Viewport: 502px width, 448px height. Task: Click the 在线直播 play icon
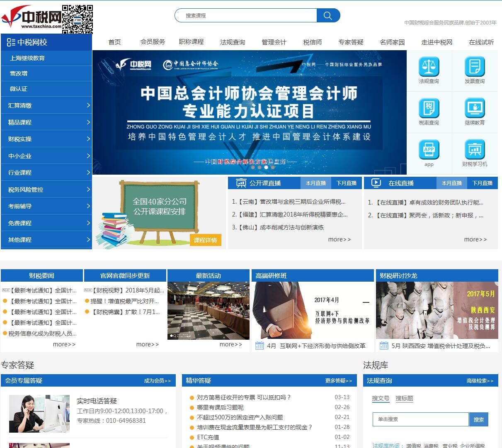(376, 183)
